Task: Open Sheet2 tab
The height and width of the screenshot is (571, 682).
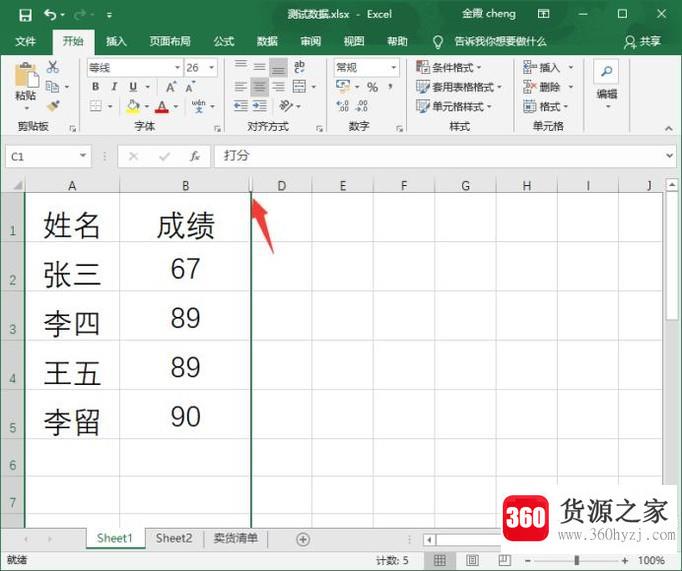Action: tap(174, 538)
